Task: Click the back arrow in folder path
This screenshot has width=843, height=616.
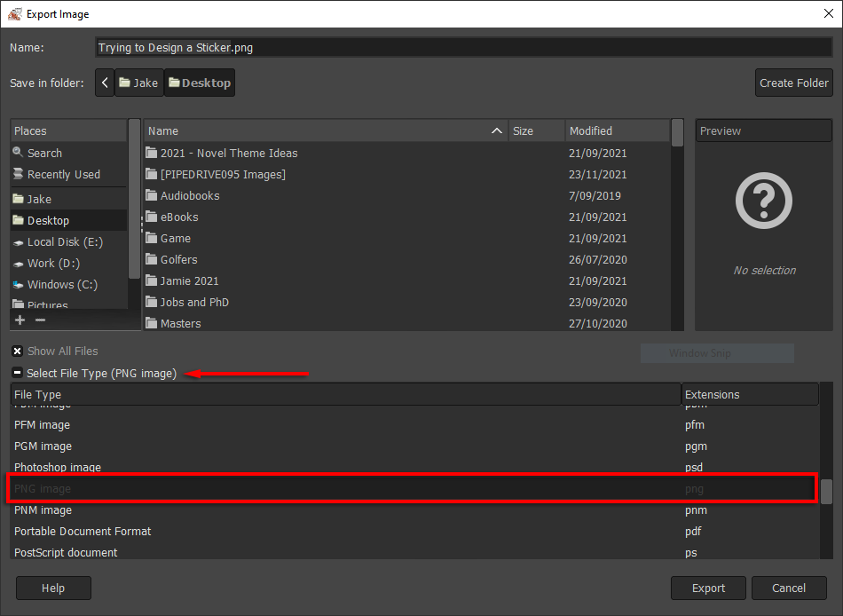Action: click(x=105, y=83)
